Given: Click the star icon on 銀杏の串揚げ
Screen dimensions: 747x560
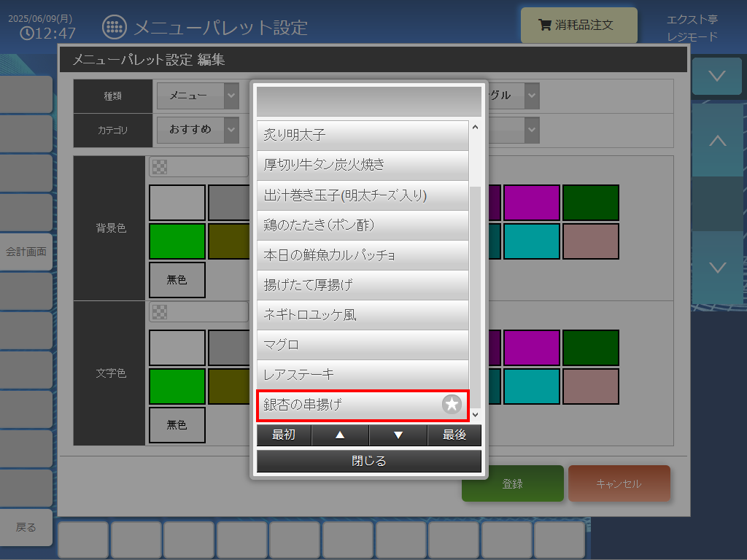Looking at the screenshot, I should (x=452, y=404).
